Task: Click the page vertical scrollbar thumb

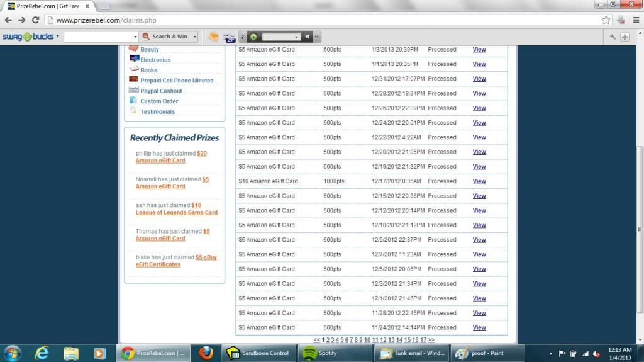Action: 640,229
